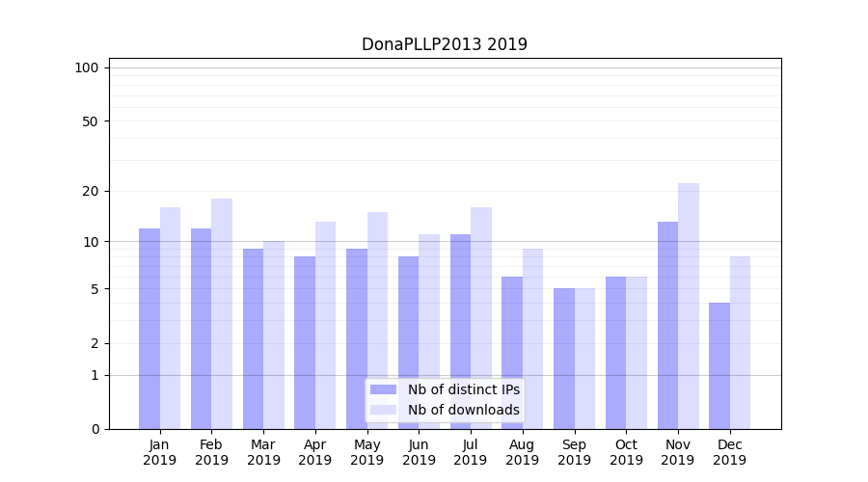Click the 100 y-axis tick label
868x482 pixels.
(87, 67)
